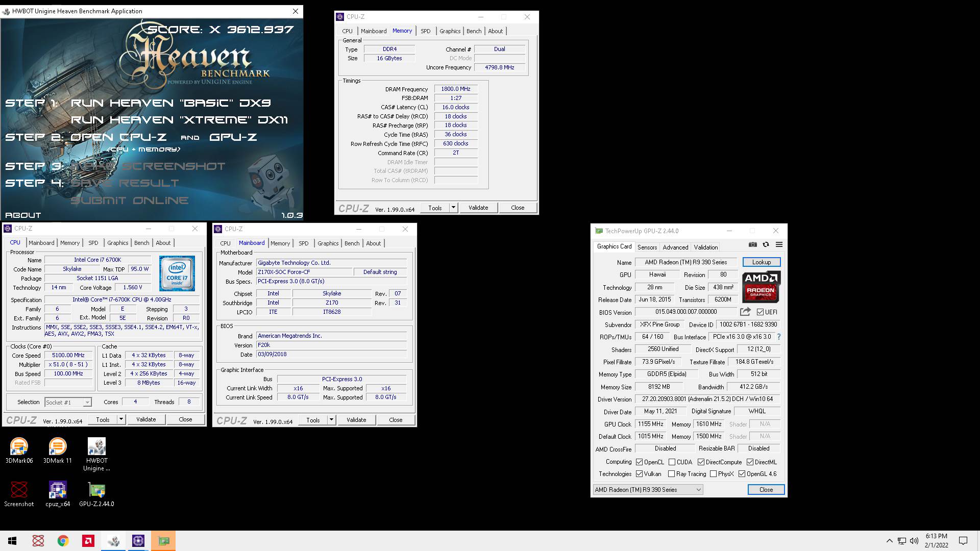Refresh GPU-Z data with refresh icon
This screenshot has width=980, height=551.
click(766, 245)
